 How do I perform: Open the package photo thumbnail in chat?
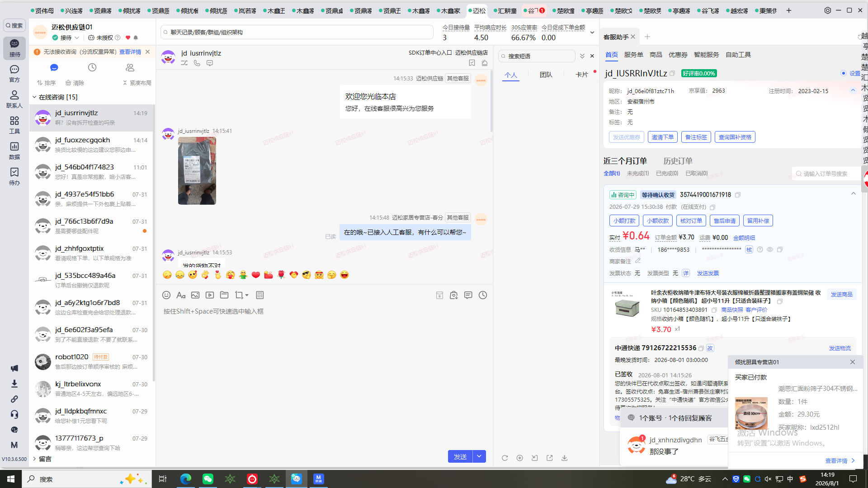point(197,171)
